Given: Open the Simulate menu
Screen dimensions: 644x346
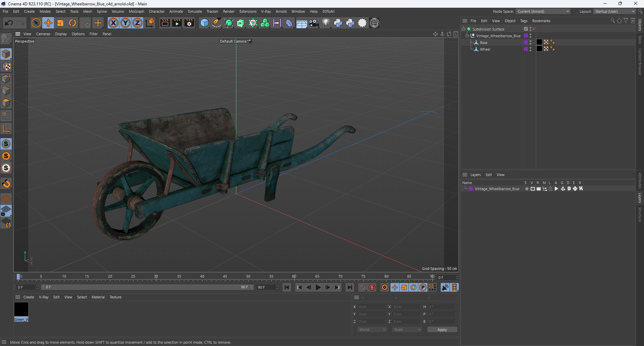Looking at the screenshot, I should [x=195, y=11].
